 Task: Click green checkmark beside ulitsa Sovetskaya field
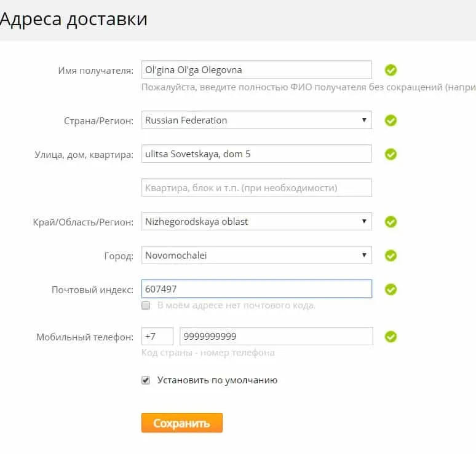pos(391,154)
